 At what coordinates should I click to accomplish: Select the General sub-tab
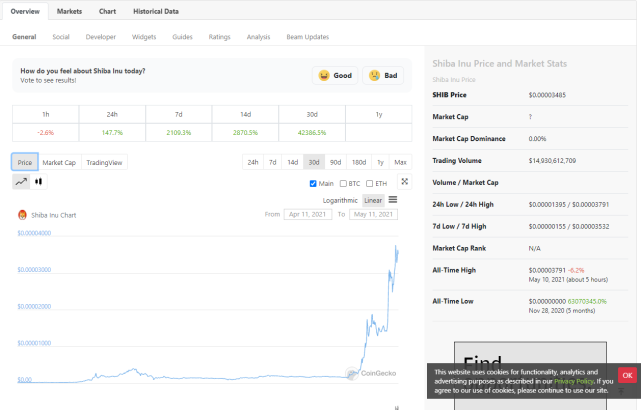[x=24, y=37]
